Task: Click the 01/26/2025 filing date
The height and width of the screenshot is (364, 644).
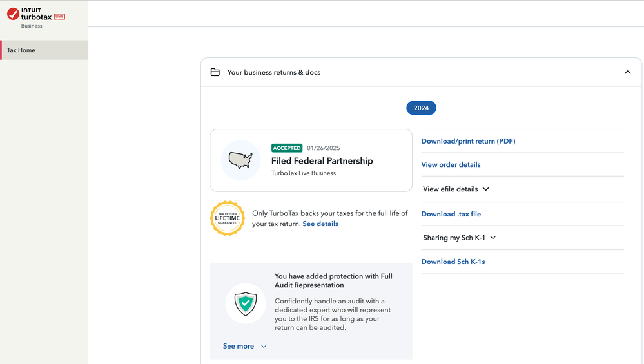Action: 324,148
